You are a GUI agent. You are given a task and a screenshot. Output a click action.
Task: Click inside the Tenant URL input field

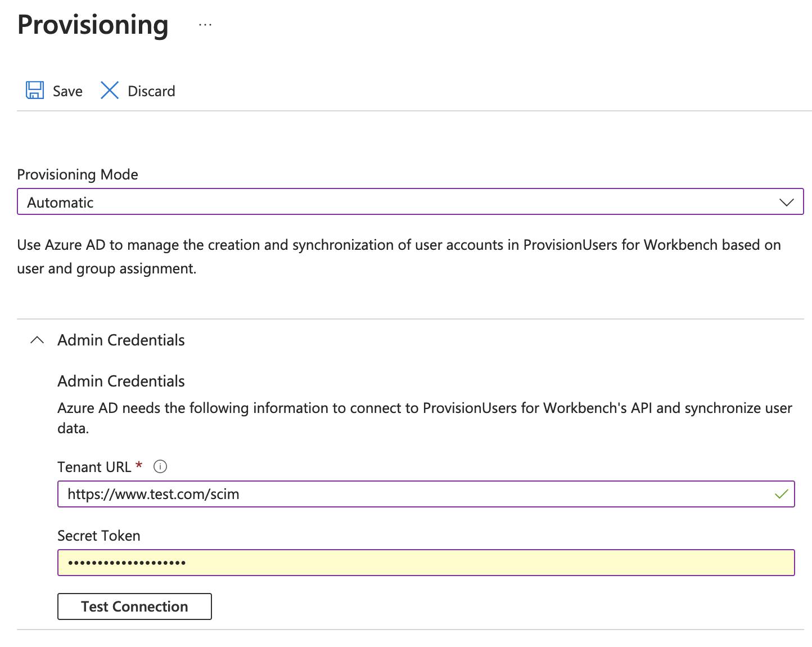click(426, 494)
